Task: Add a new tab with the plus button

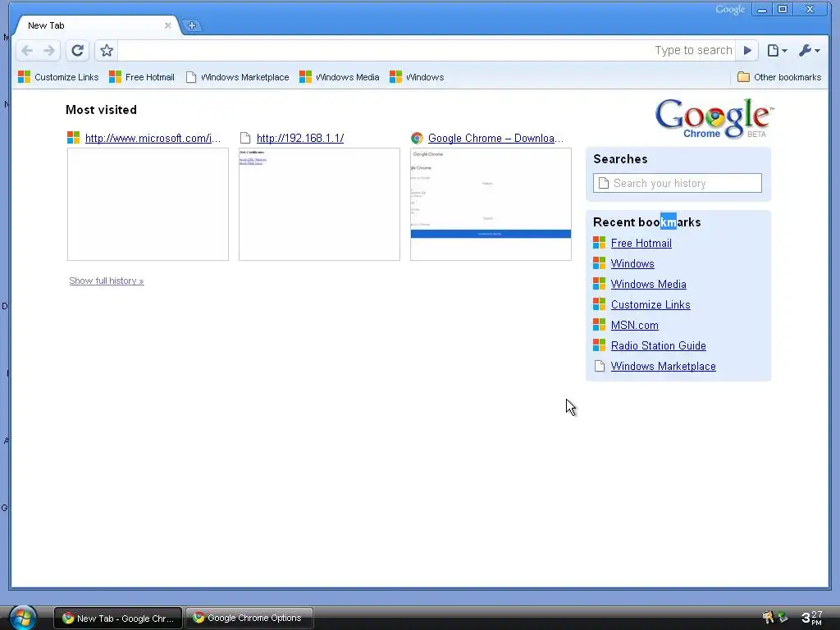Action: point(192,25)
